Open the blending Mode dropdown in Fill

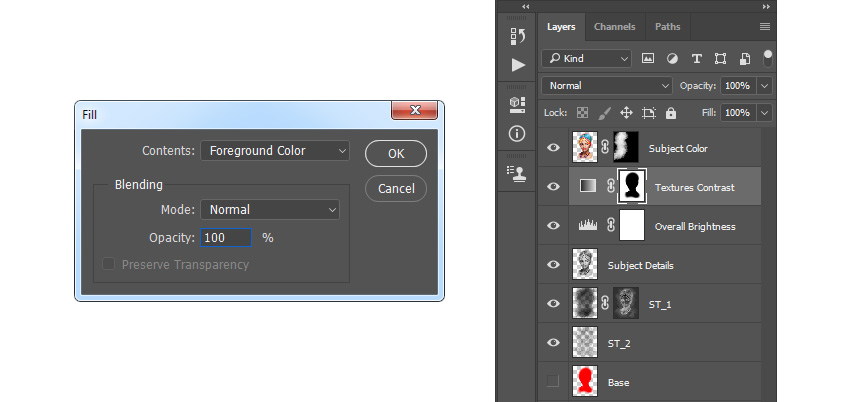coord(270,210)
